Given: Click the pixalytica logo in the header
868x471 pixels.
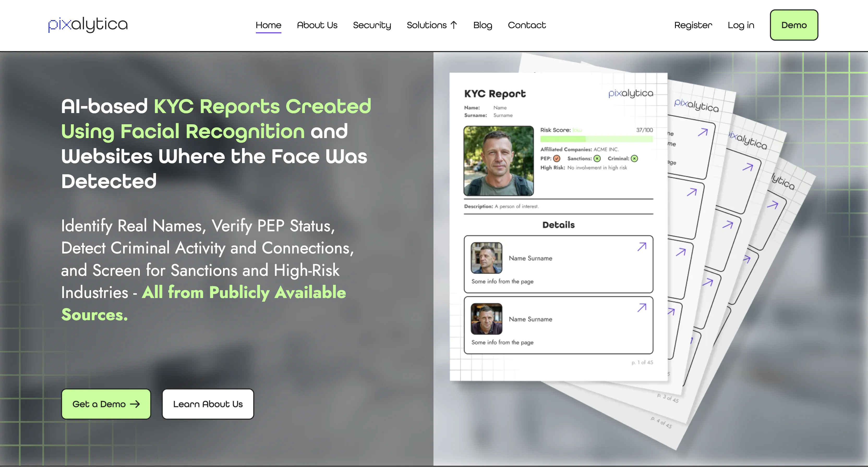Looking at the screenshot, I should pos(88,24).
